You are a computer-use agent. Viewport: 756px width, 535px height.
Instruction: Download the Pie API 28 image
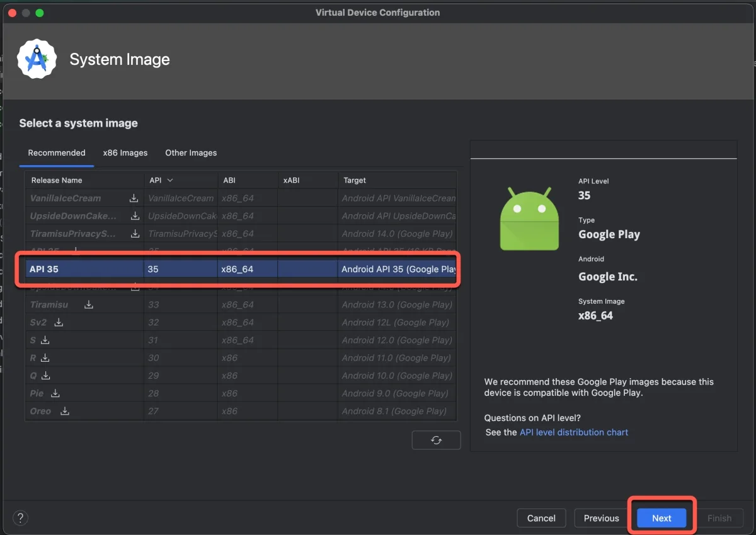(55, 393)
